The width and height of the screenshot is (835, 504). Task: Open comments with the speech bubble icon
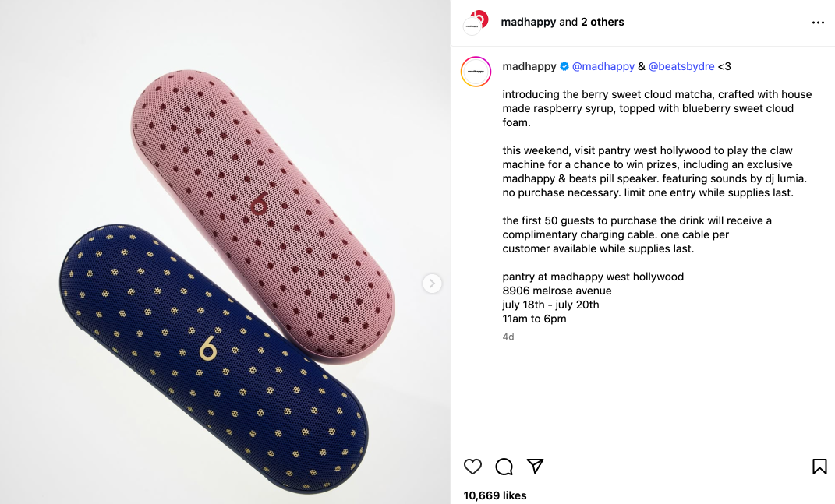click(x=504, y=467)
